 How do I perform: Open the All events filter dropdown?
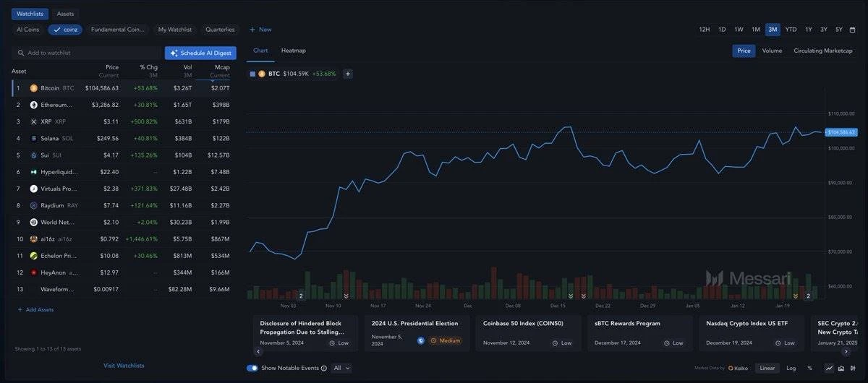pyautogui.click(x=341, y=368)
